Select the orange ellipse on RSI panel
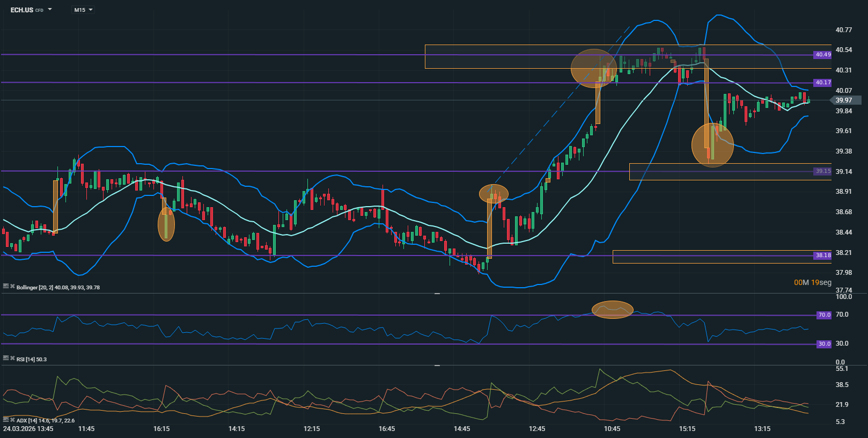The width and height of the screenshot is (868, 438). [612, 310]
